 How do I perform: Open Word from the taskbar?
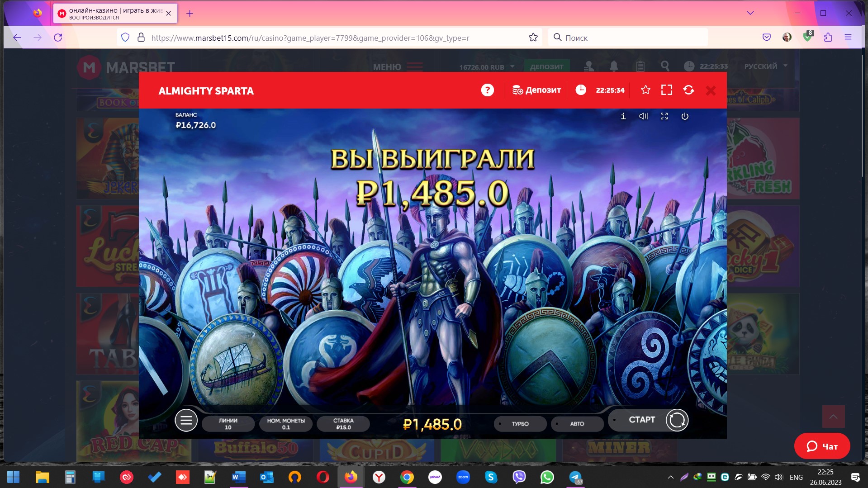point(238,477)
